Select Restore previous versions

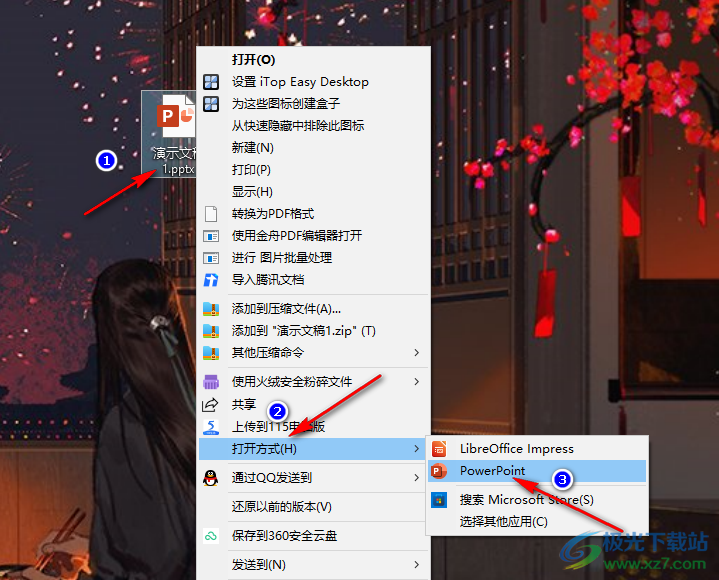tap(281, 507)
